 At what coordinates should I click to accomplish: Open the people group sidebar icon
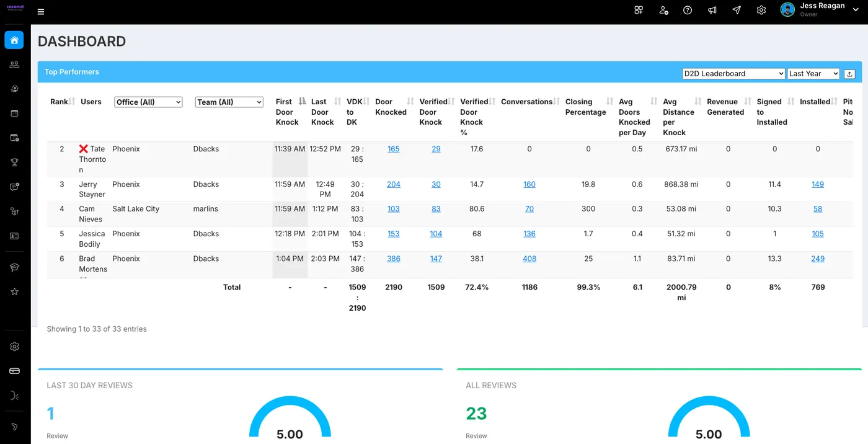[14, 64]
